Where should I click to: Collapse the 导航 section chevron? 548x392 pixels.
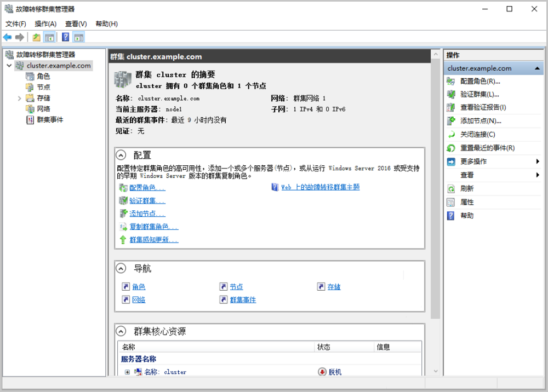121,268
